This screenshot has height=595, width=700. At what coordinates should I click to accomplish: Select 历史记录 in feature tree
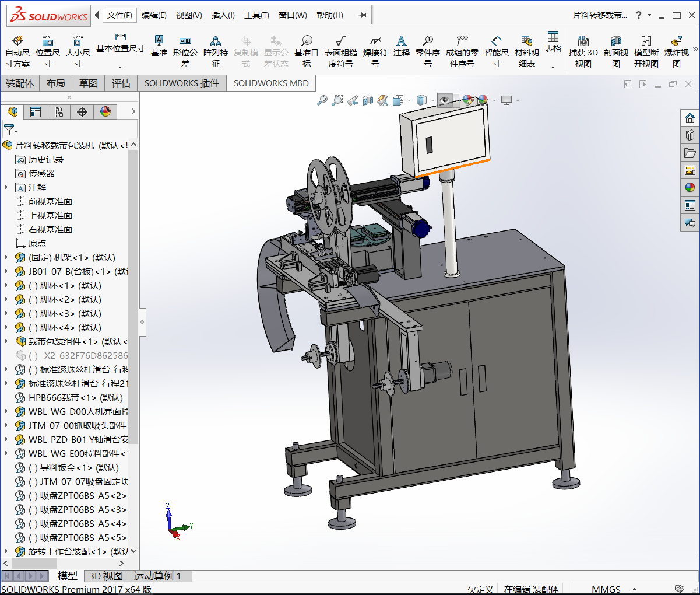coord(45,159)
